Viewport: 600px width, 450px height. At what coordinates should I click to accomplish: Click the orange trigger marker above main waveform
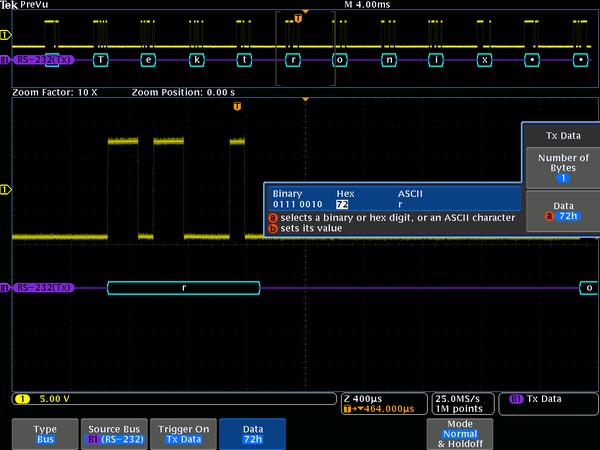(x=237, y=105)
